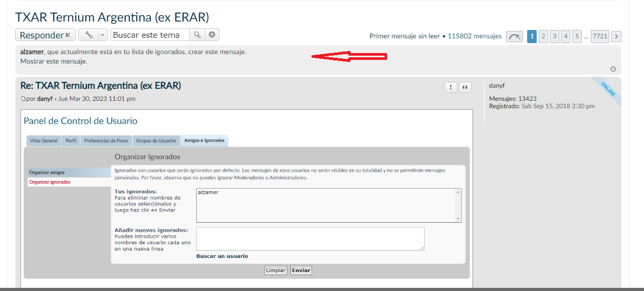Image resolution: width=644 pixels, height=291 pixels.
Task: Click the 'Añadir nuevos ignorados' text area
Action: pos(310,238)
